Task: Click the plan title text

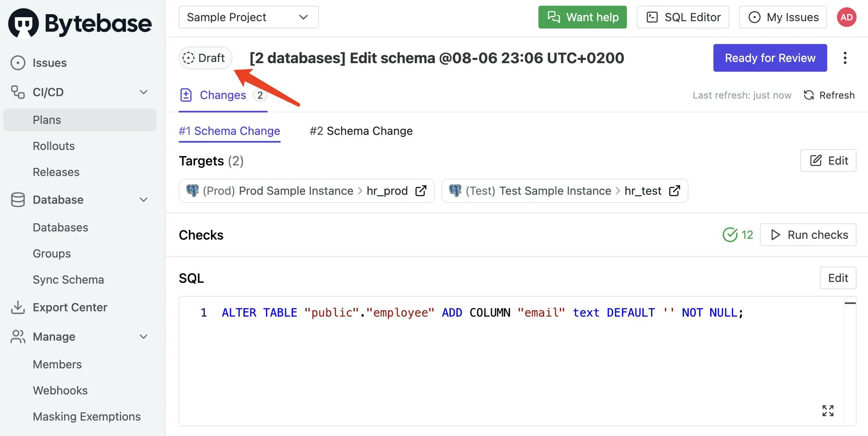Action: click(436, 58)
